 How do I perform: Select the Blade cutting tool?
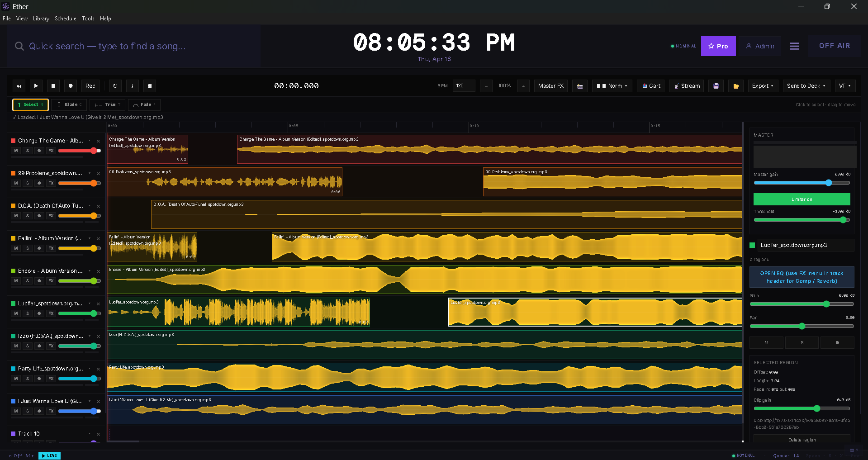coord(69,104)
